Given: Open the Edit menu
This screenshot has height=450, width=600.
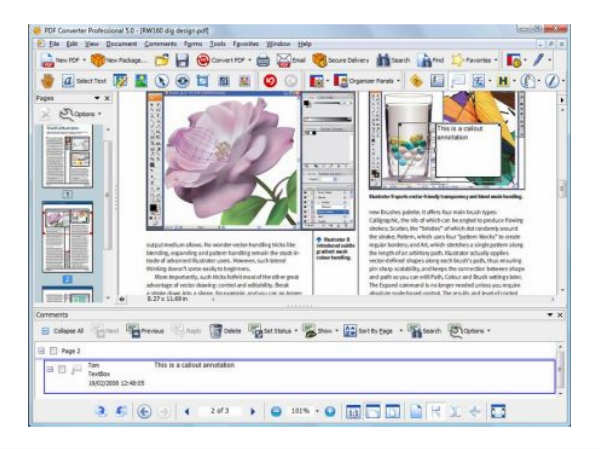Looking at the screenshot, I should click(72, 44).
